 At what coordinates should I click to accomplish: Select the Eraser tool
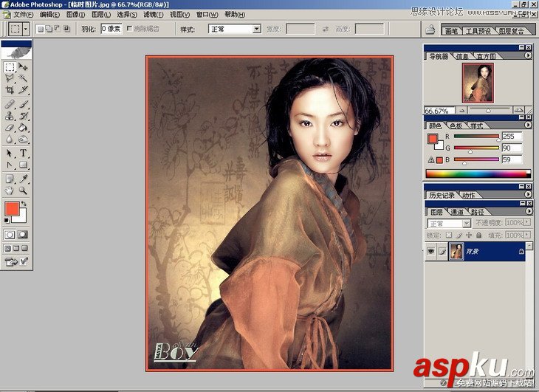(10, 128)
